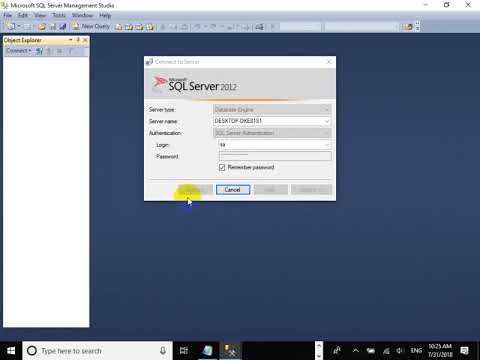Image resolution: width=480 pixels, height=360 pixels.
Task: Open Object Explorer window position dropdown arrow
Action: tap(71, 40)
